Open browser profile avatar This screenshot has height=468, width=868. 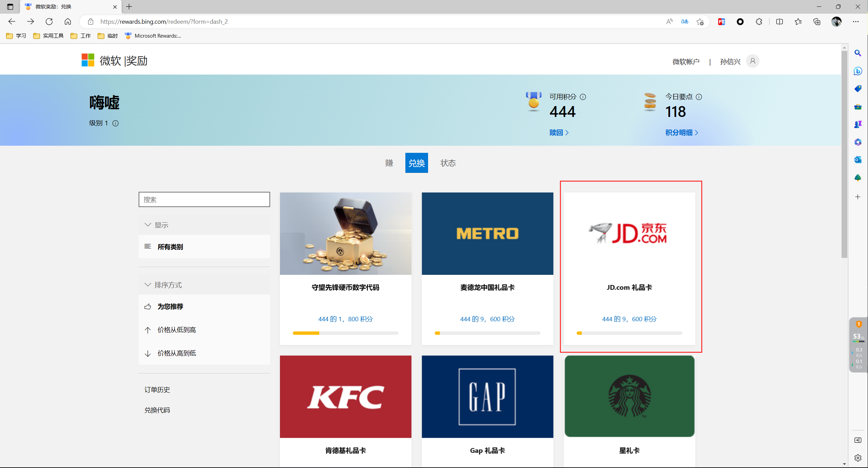(836, 22)
